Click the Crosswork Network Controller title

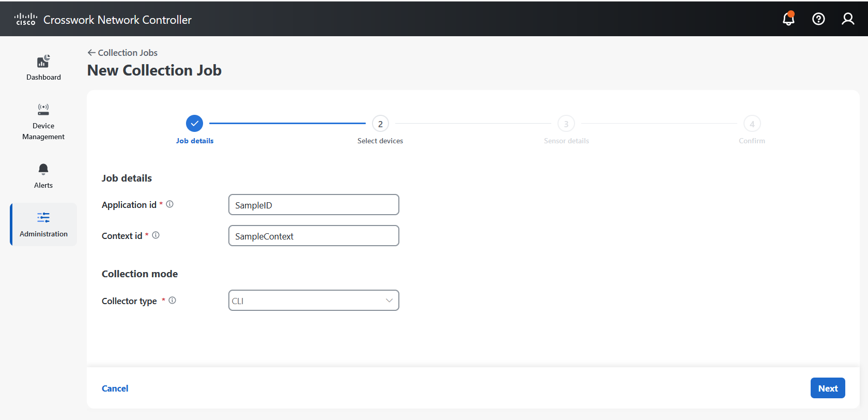coord(117,20)
